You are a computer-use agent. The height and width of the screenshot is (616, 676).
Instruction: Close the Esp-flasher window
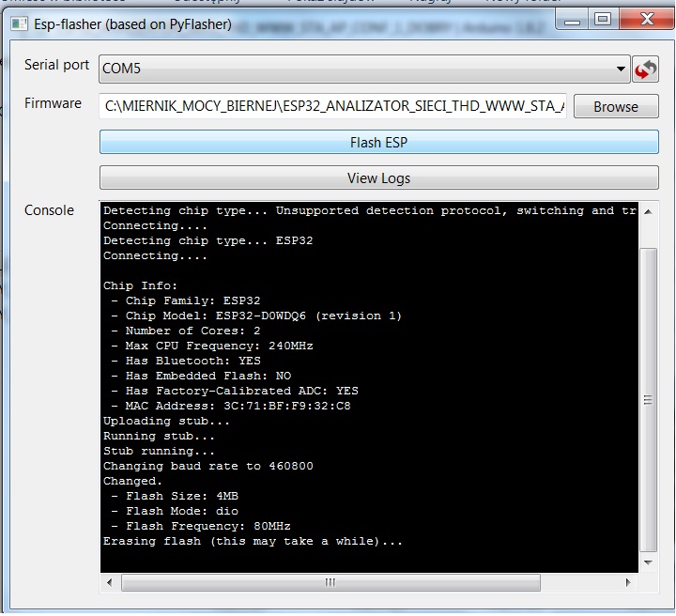coord(647,19)
